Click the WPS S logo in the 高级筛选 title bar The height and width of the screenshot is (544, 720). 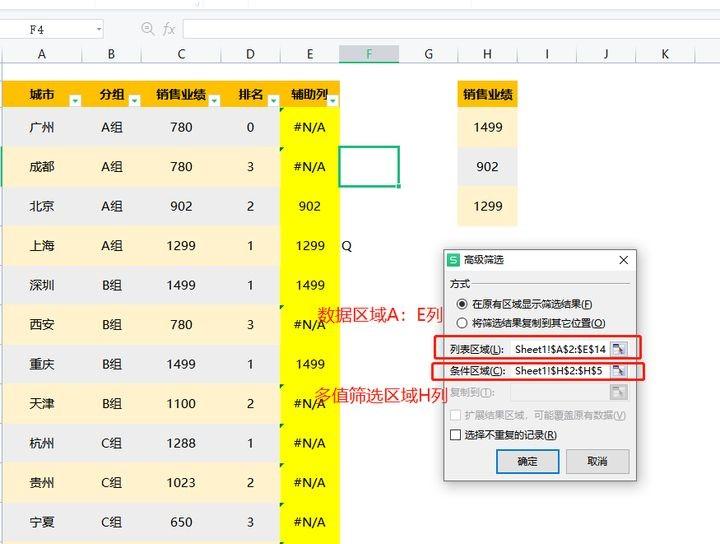coord(453,260)
